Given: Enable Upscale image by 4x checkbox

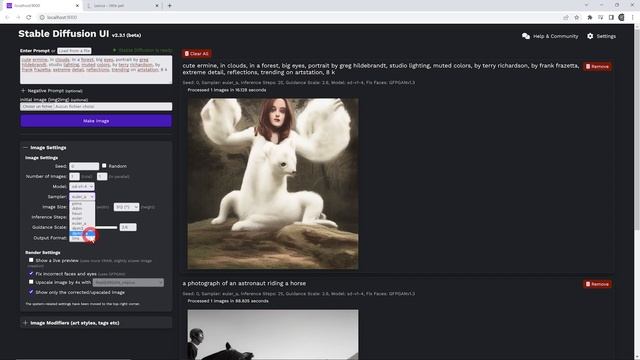Looking at the screenshot, I should tap(31, 282).
